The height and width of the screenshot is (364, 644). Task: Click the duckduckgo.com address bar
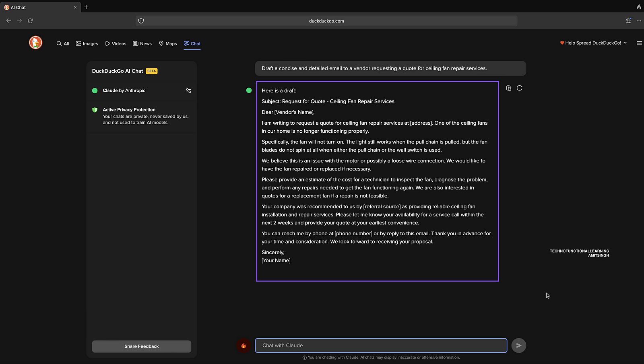coord(326,21)
